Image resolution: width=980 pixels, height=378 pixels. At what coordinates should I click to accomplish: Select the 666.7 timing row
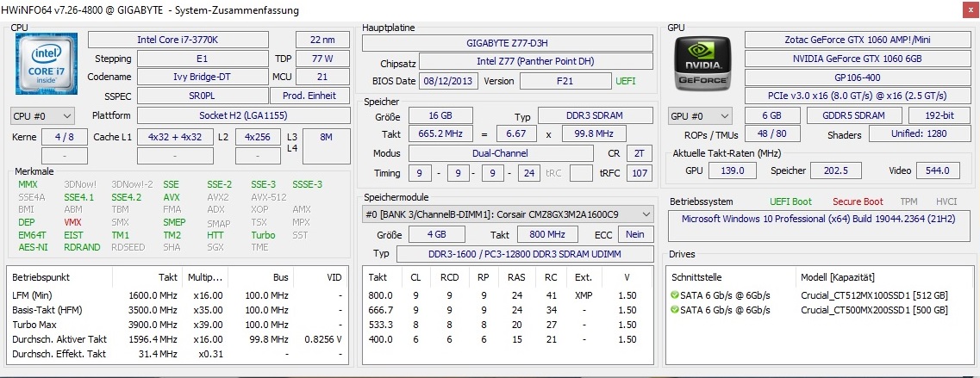click(x=507, y=310)
